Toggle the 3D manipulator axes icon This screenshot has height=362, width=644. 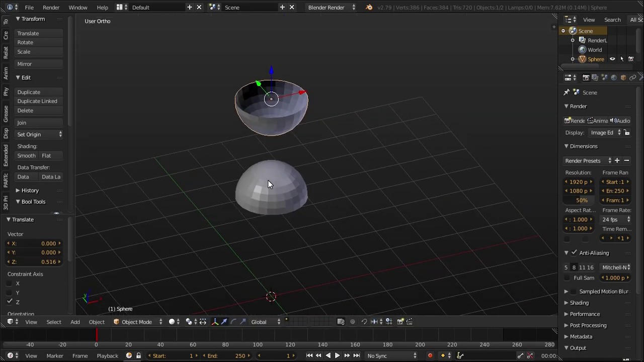tap(215, 322)
